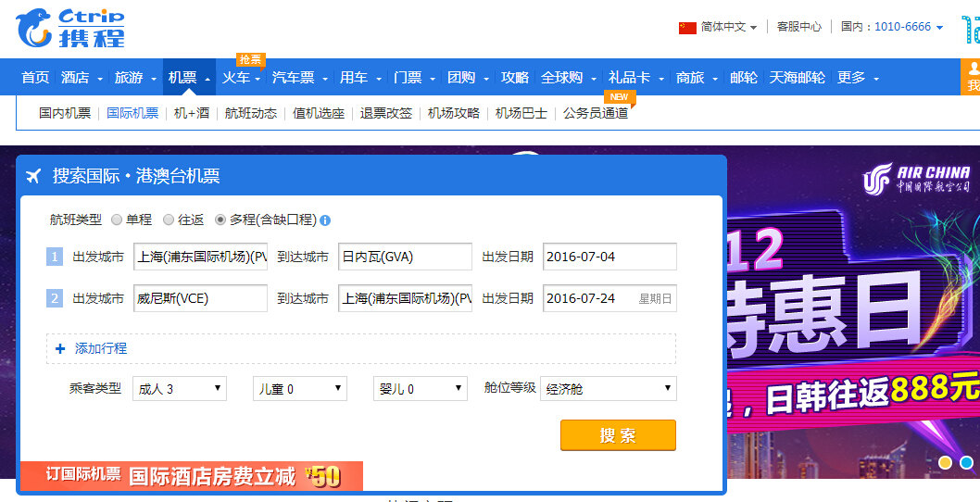Open the 用车 car service tab
The width and height of the screenshot is (980, 502).
tap(354, 78)
